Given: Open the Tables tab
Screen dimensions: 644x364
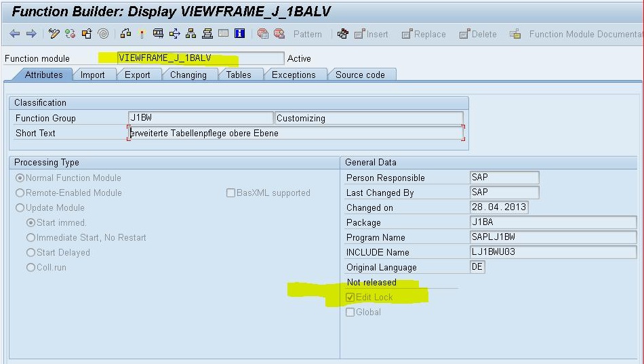Looking at the screenshot, I should click(238, 75).
